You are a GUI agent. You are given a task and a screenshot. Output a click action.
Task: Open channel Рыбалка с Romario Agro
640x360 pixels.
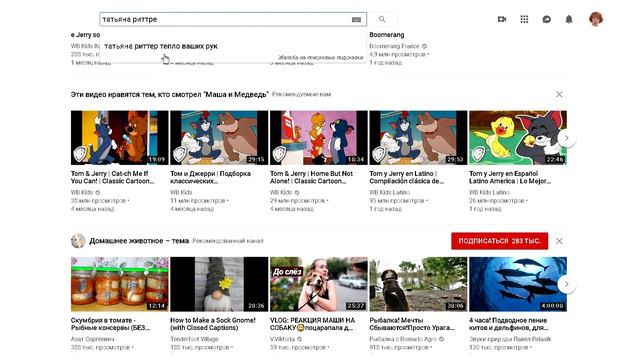point(403,339)
